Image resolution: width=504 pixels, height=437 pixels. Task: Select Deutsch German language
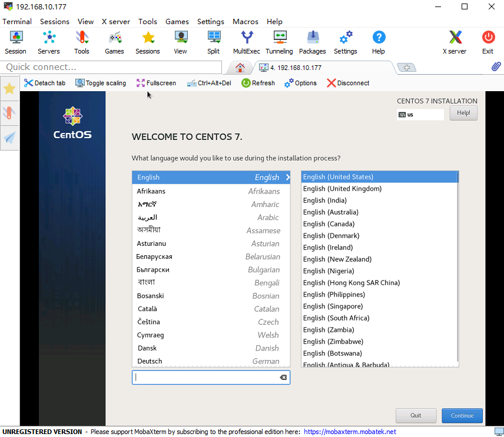click(x=211, y=361)
